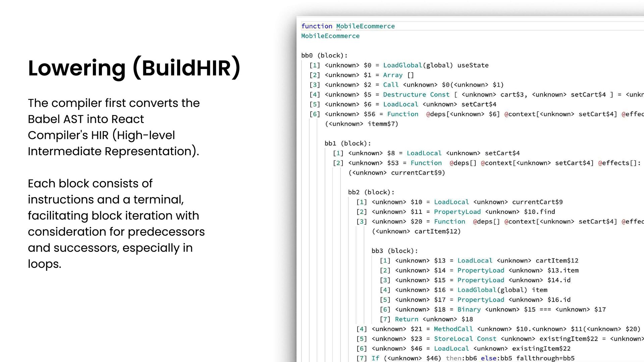The width and height of the screenshot is (644, 362).
Task: Click the '$10 = LoadLocal currentCart$9' line
Action: tap(460, 202)
